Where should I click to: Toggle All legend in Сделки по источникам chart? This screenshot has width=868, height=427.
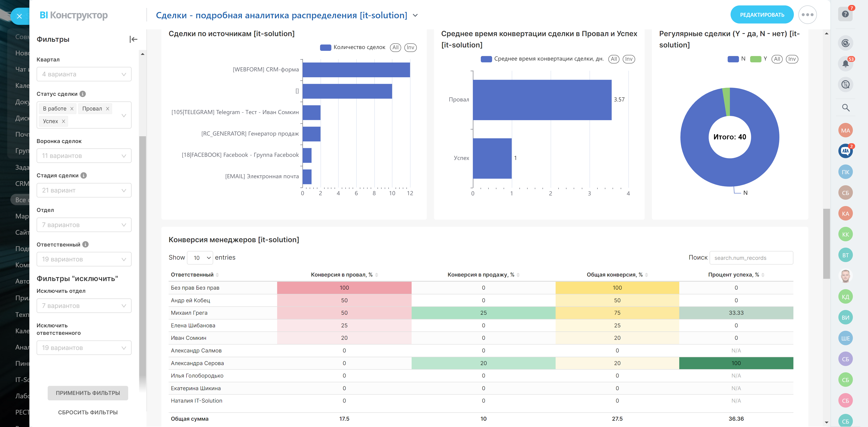pyautogui.click(x=395, y=47)
